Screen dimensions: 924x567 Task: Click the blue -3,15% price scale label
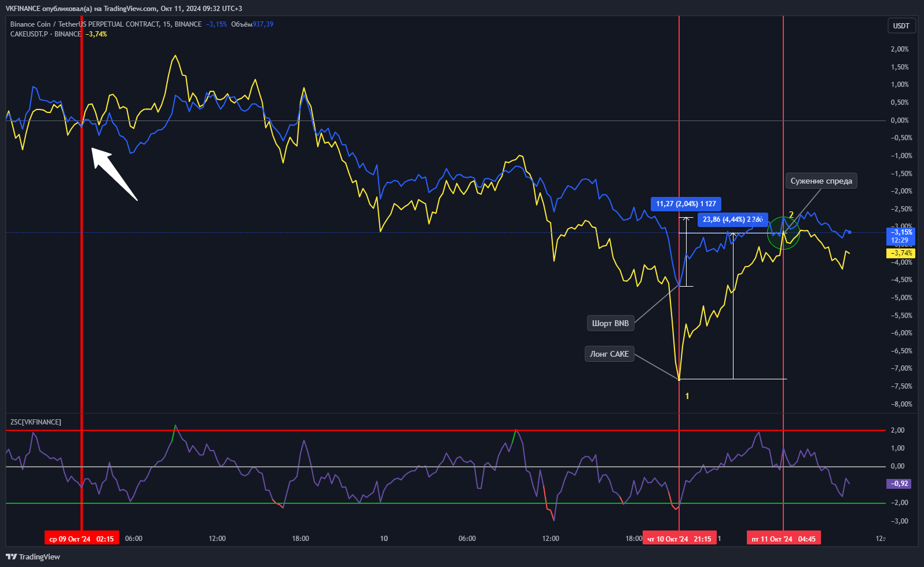click(x=900, y=236)
